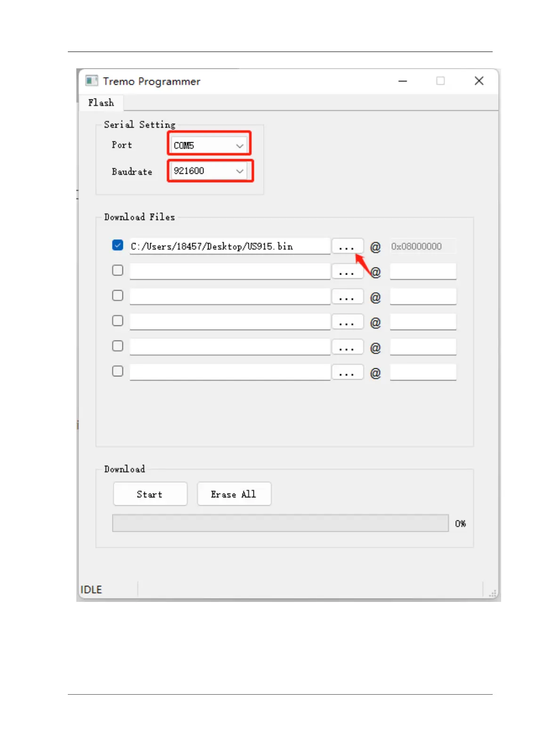Click the Baudrate label
Image resolution: width=560 pixels, height=746 pixels.
[x=132, y=172]
